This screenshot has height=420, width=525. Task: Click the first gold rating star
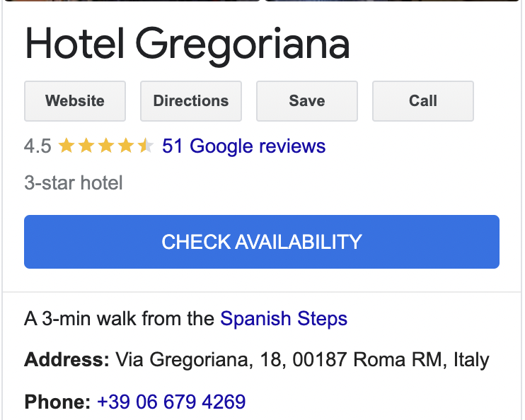coord(67,146)
